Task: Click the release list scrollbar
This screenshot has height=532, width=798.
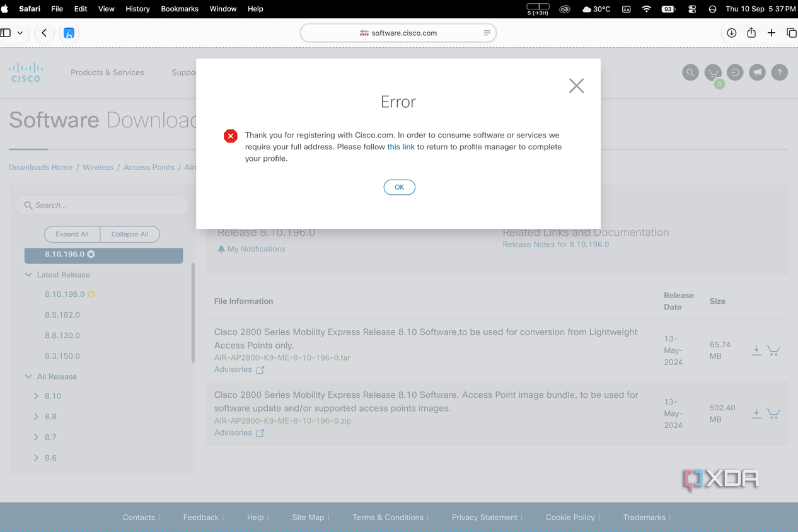Action: click(x=193, y=313)
